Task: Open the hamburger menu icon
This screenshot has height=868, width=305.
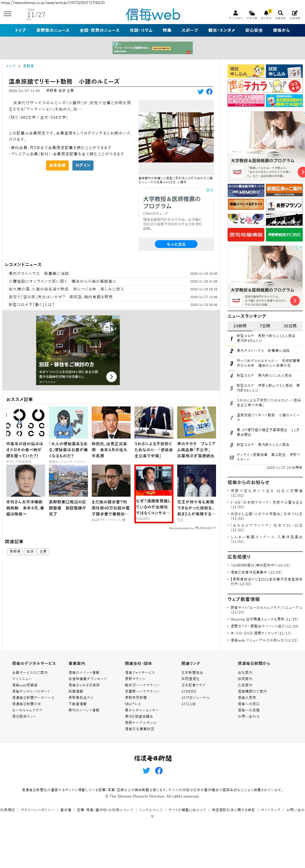Action: (x=8, y=14)
